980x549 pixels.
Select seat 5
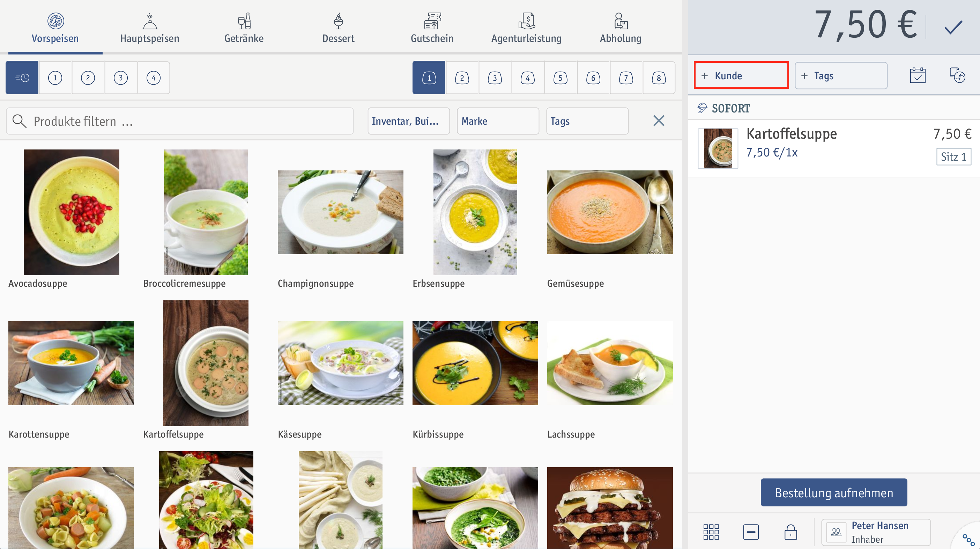(560, 78)
